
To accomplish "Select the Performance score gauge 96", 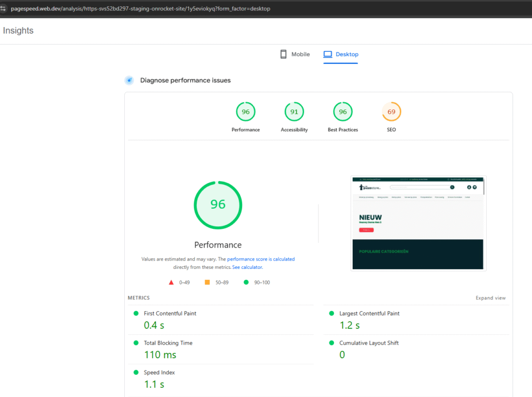I will pyautogui.click(x=246, y=112).
